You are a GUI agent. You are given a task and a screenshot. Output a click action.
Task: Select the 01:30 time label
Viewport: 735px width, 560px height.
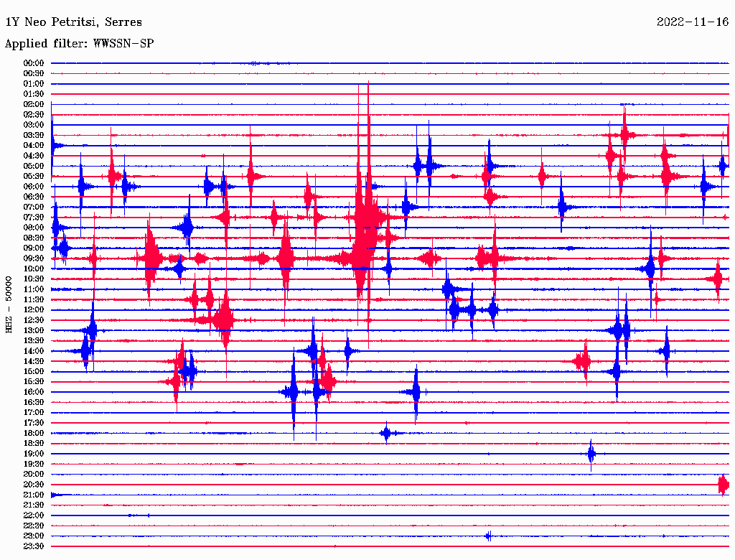(x=33, y=94)
